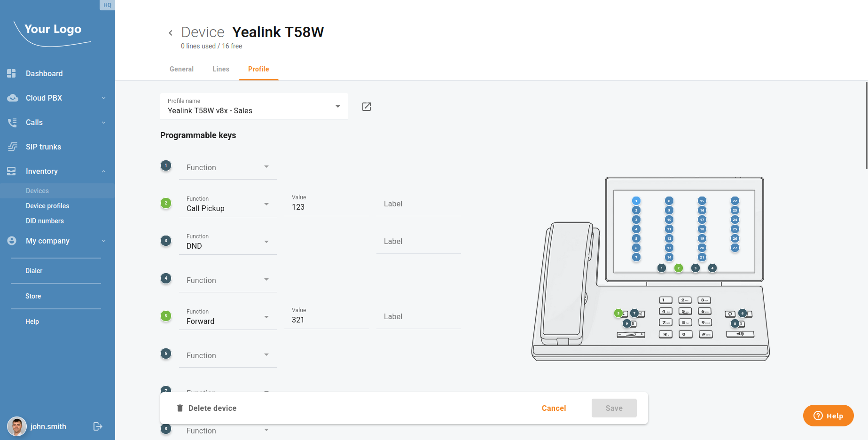The image size is (868, 440).
Task: Open the Dashboard from sidebar icon
Action: click(12, 73)
